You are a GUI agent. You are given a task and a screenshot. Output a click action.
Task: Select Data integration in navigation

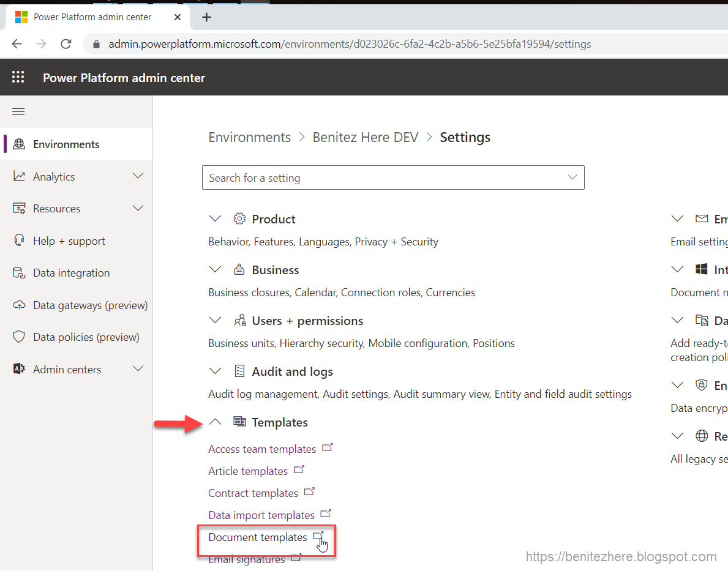point(77,273)
